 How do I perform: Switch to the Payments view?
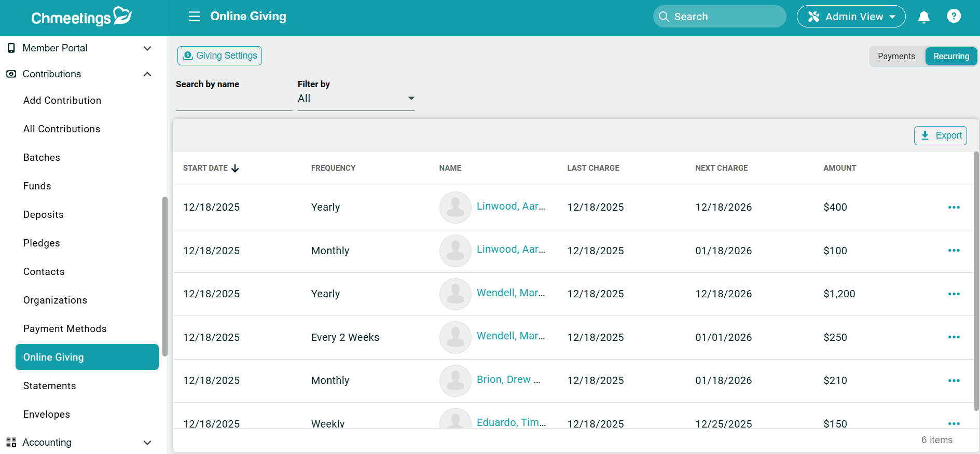click(896, 56)
